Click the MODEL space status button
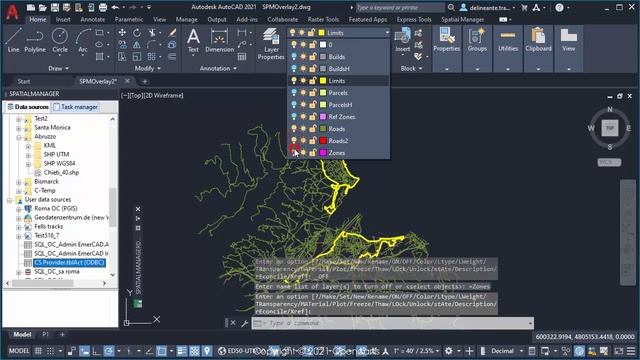Image resolution: width=640 pixels, height=360 pixels. (19, 351)
